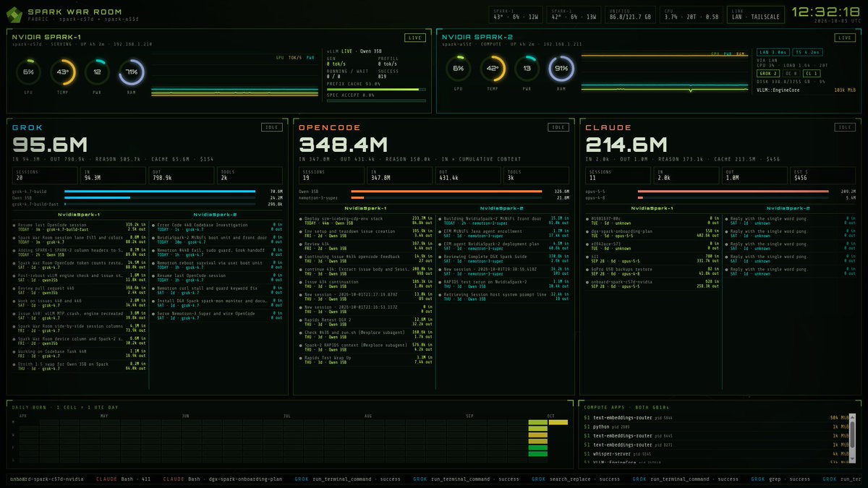Open the Spark-1 PWR gauge reading 12
Image resolution: width=868 pixels, height=488 pixels.
(x=98, y=72)
